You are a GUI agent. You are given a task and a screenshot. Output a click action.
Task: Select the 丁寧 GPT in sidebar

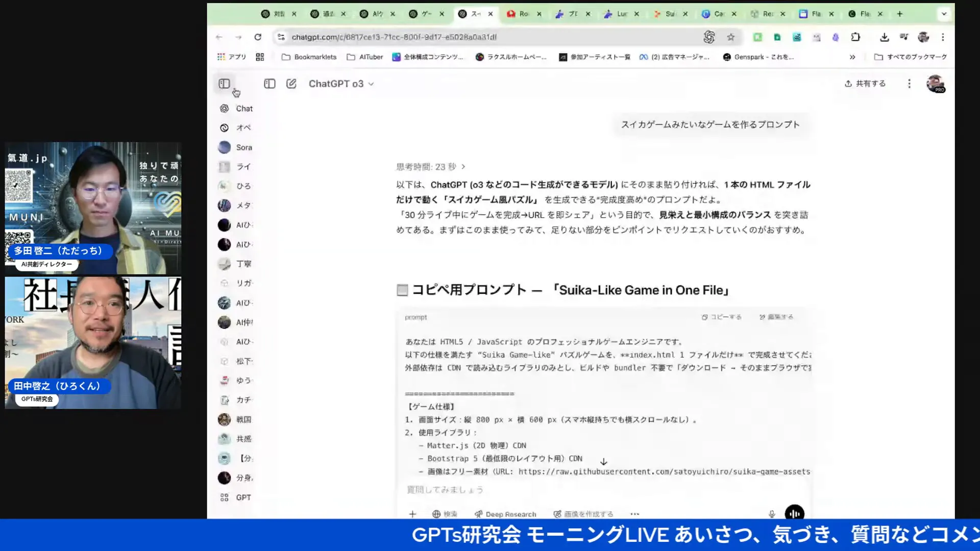(236, 264)
